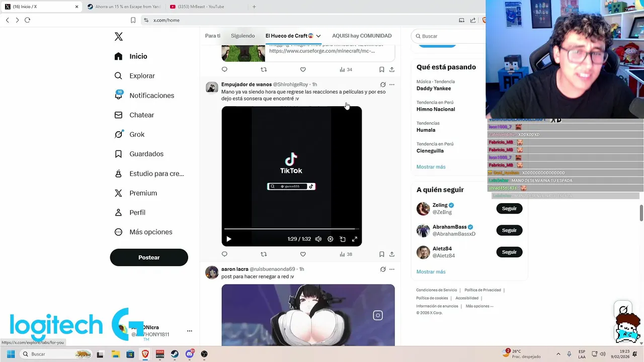Reply to Empujador de wanos post
The height and width of the screenshot is (362, 644).
[x=224, y=254]
